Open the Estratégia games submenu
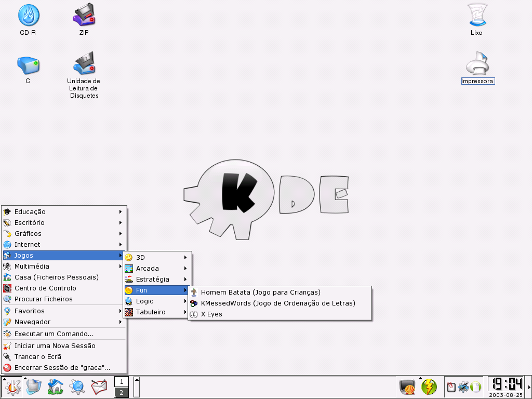This screenshot has height=399, width=532. (x=157, y=279)
